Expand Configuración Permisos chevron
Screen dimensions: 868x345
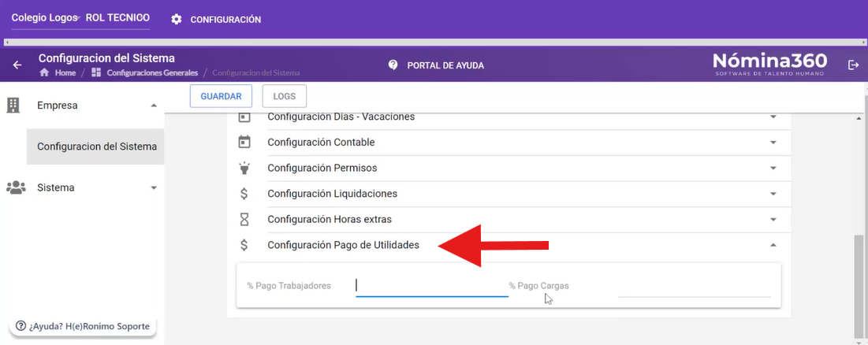(x=773, y=168)
